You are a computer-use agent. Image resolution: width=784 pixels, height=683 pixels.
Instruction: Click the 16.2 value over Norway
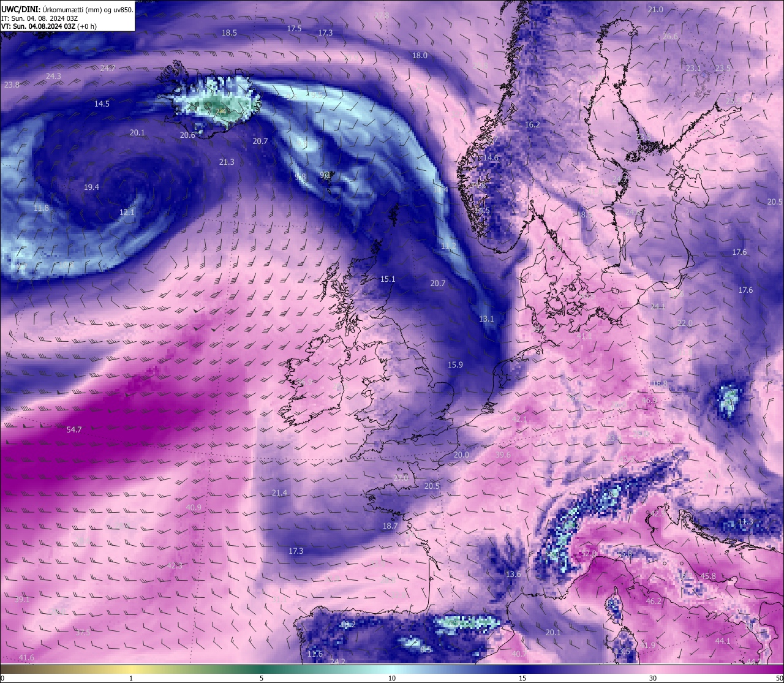point(532,125)
